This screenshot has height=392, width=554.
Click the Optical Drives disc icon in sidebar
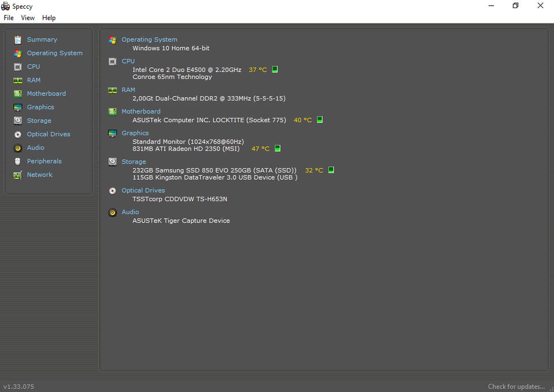18,134
